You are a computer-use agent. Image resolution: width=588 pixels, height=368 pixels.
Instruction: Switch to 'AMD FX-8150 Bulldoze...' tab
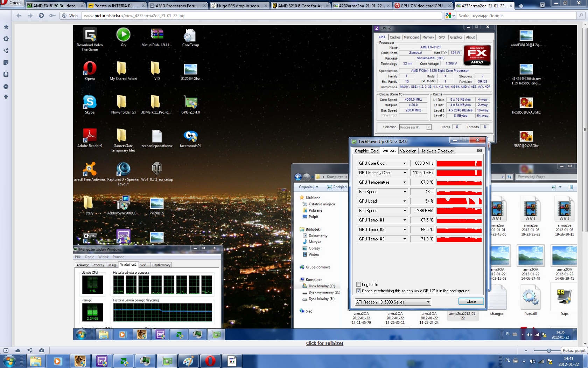point(55,6)
